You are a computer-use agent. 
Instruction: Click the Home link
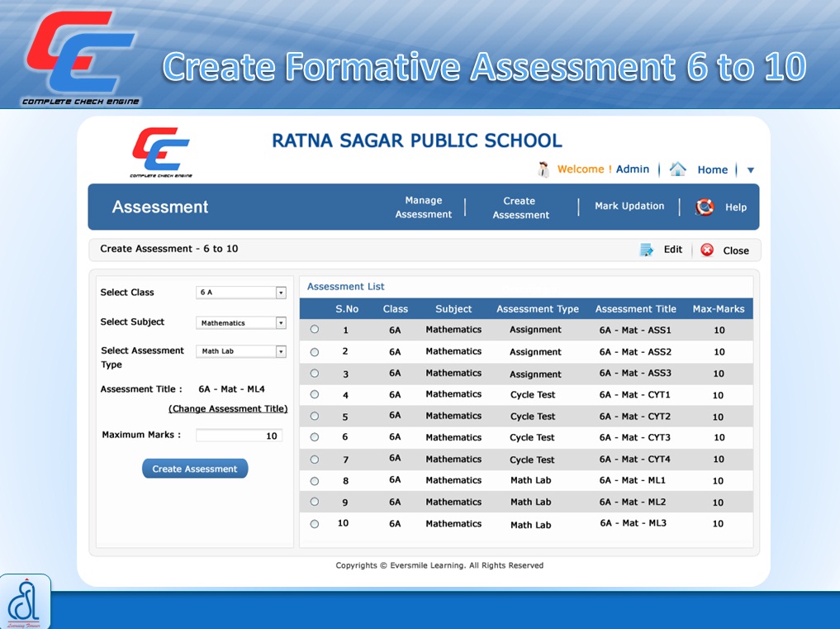713,169
